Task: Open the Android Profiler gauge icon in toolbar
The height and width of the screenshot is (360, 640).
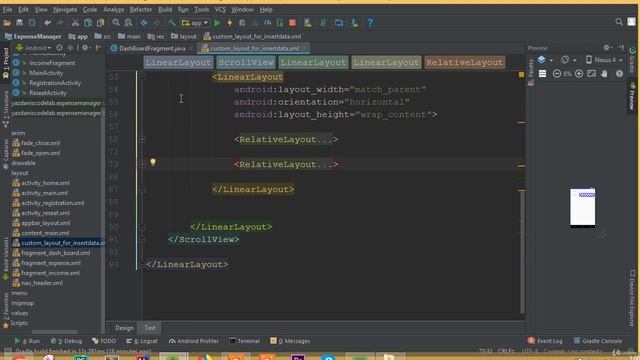Action: (x=267, y=23)
